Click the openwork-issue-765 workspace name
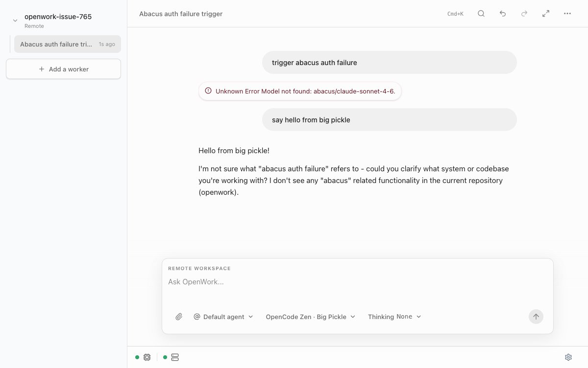This screenshot has width=588, height=368. (x=58, y=17)
